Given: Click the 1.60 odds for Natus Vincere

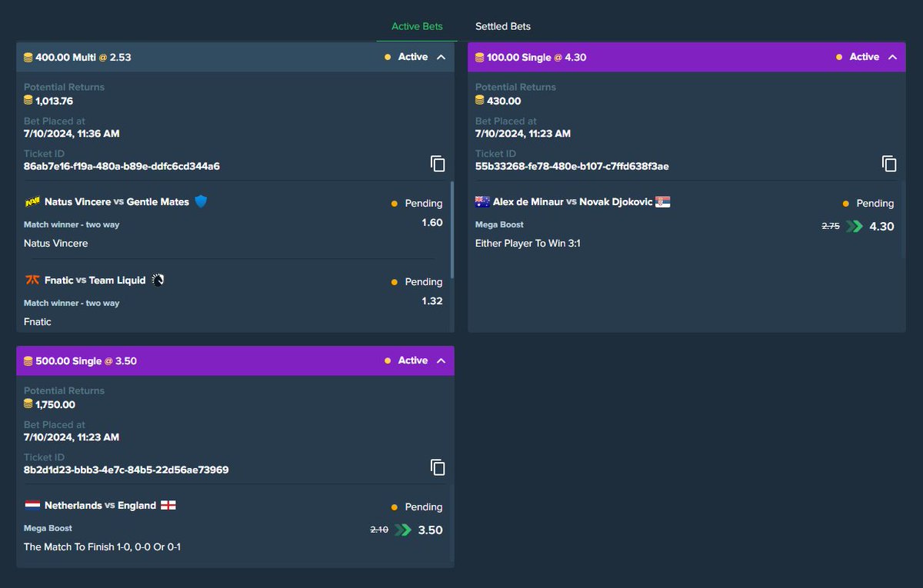Looking at the screenshot, I should (432, 222).
